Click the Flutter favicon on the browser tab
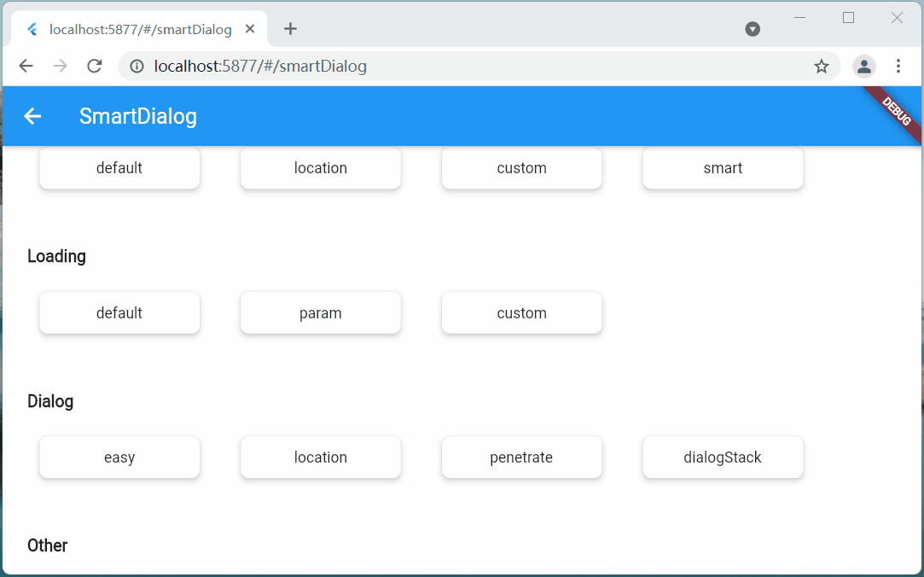The image size is (924, 577). (32, 29)
